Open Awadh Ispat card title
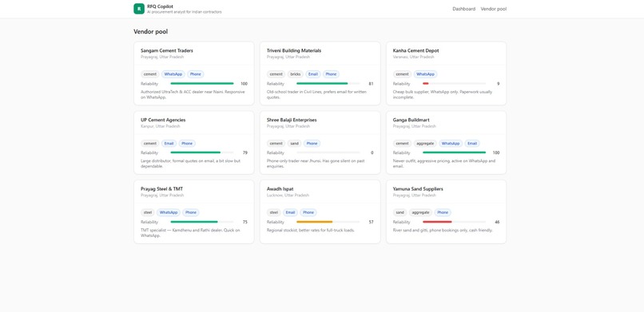Image resolution: width=644 pixels, height=312 pixels. point(280,189)
